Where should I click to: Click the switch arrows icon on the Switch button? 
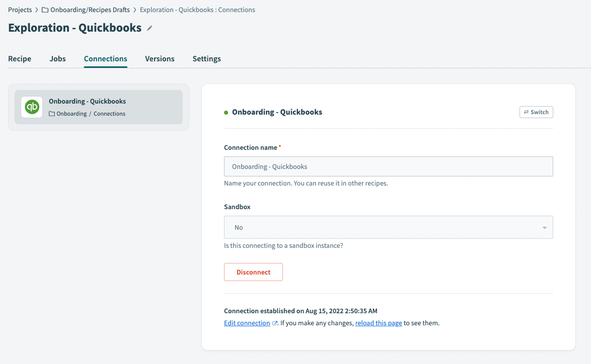pyautogui.click(x=526, y=112)
